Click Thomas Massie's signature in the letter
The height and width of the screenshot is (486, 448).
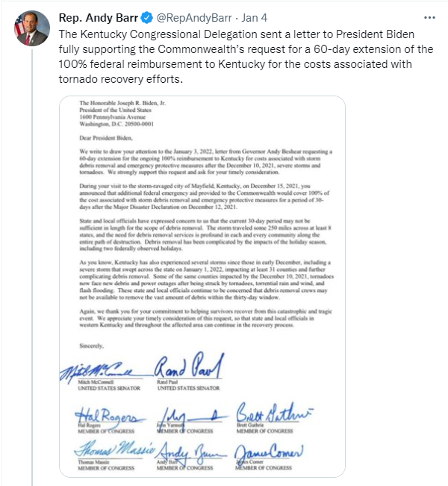pyautogui.click(x=111, y=452)
